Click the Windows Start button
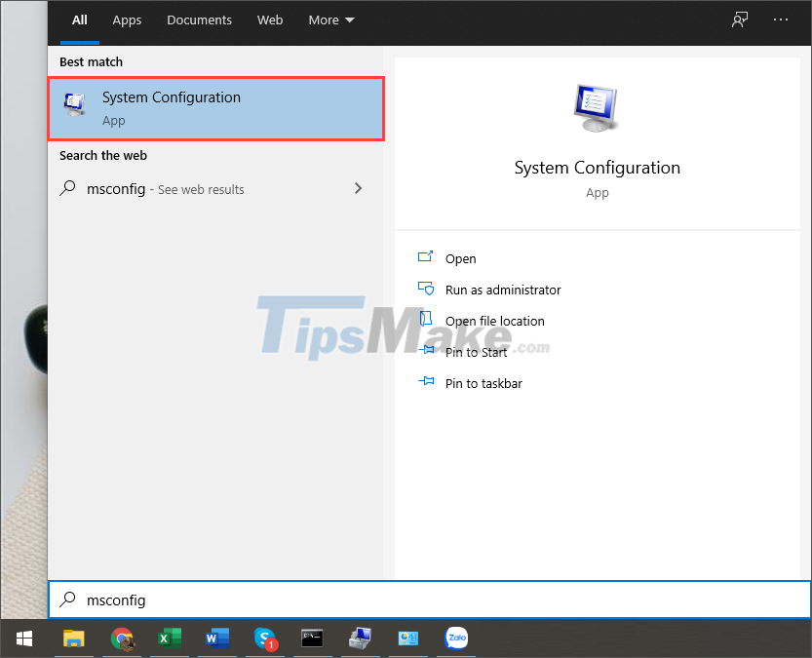Image resolution: width=812 pixels, height=658 pixels. click(24, 639)
